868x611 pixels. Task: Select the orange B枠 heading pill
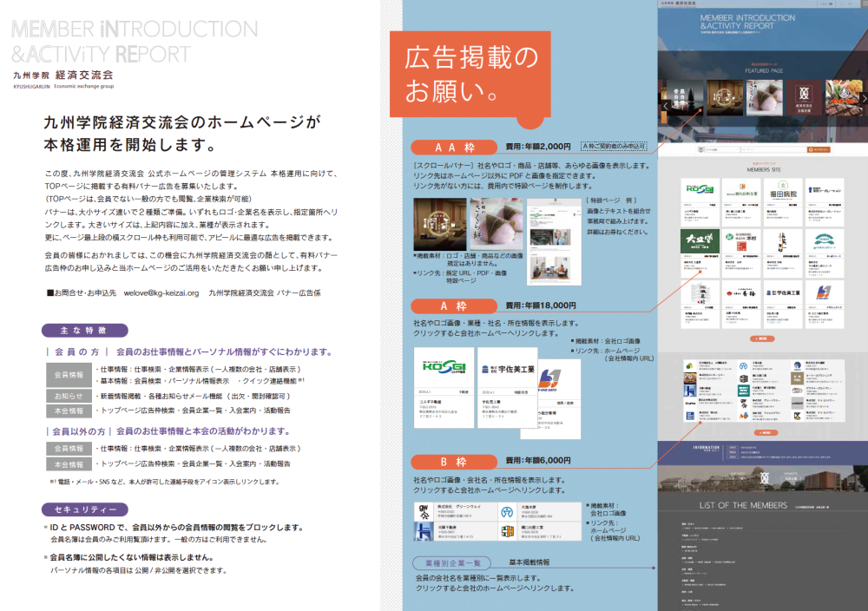click(x=455, y=461)
